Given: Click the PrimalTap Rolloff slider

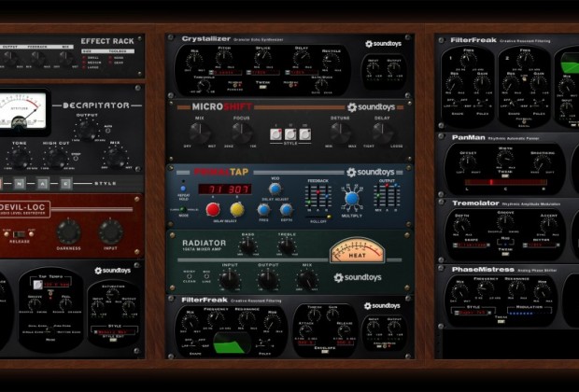Looking at the screenshot, I should [319, 217].
